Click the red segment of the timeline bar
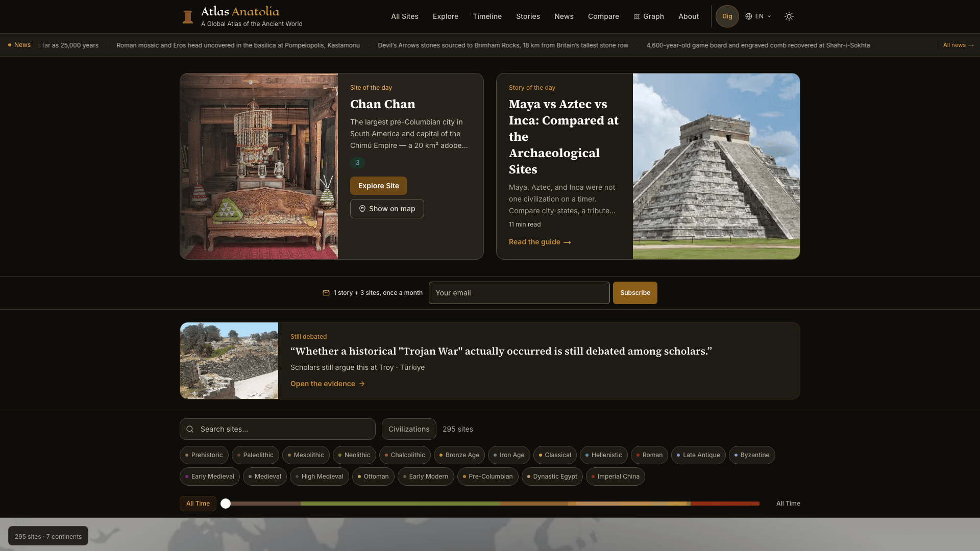Image resolution: width=980 pixels, height=551 pixels. (725, 504)
